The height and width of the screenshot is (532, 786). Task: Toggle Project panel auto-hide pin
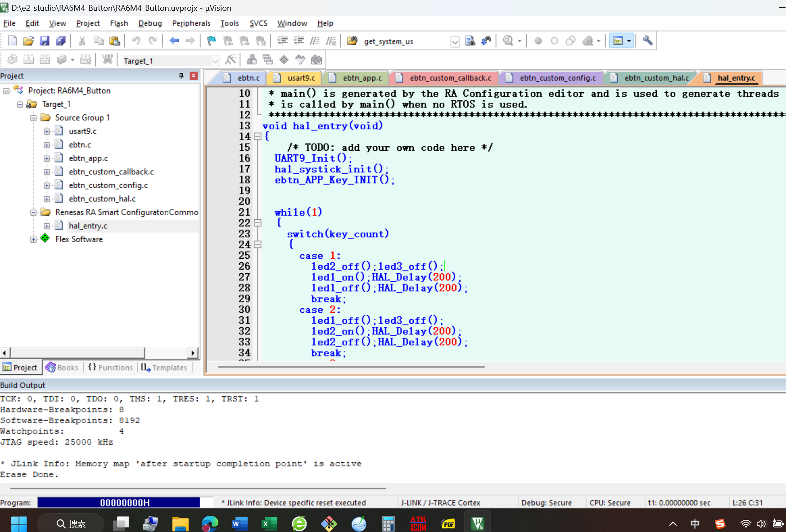point(181,76)
